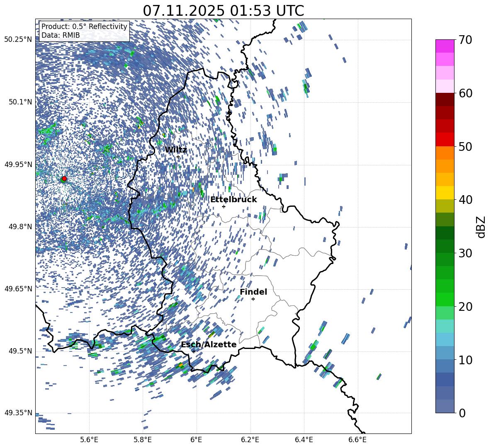Click the title '07.11.2025 01:53 UTC'
491x448 pixels.
(223, 11)
